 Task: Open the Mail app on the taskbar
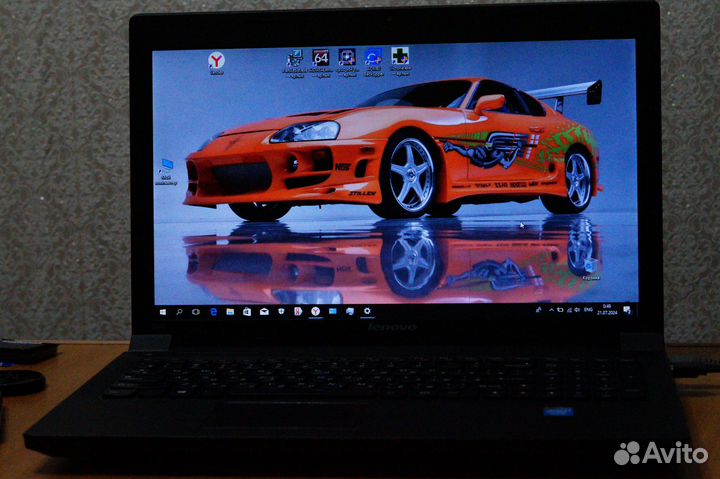[x=264, y=312]
